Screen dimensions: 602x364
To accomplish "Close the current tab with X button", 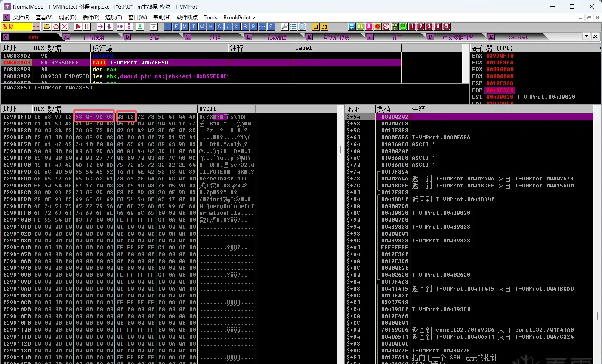I will 595,37.
